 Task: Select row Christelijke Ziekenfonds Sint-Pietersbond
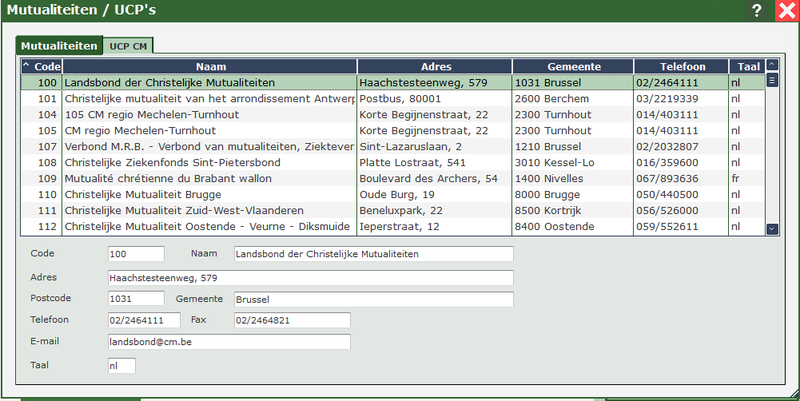click(x=393, y=163)
